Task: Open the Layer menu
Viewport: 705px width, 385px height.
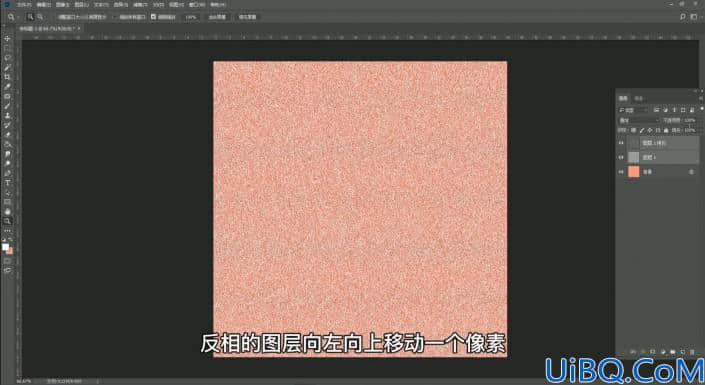Action: [x=81, y=4]
